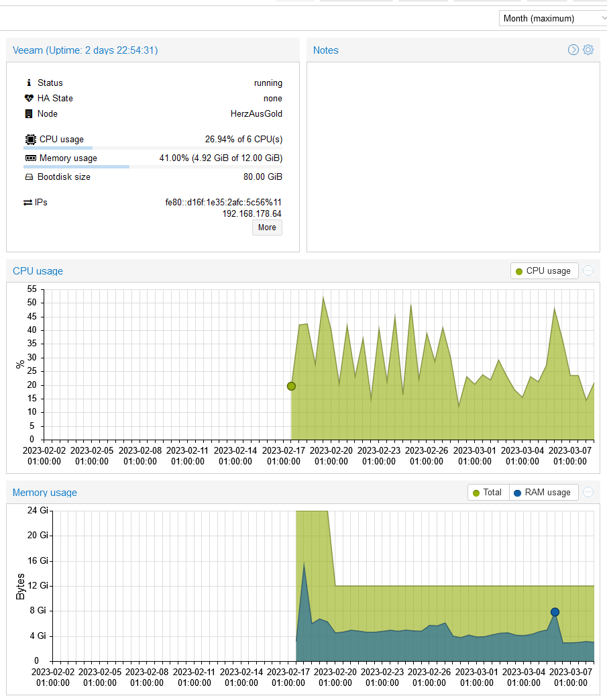The height and width of the screenshot is (700, 607).
Task: Toggle the Total series on the Memory chart
Action: [x=488, y=492]
